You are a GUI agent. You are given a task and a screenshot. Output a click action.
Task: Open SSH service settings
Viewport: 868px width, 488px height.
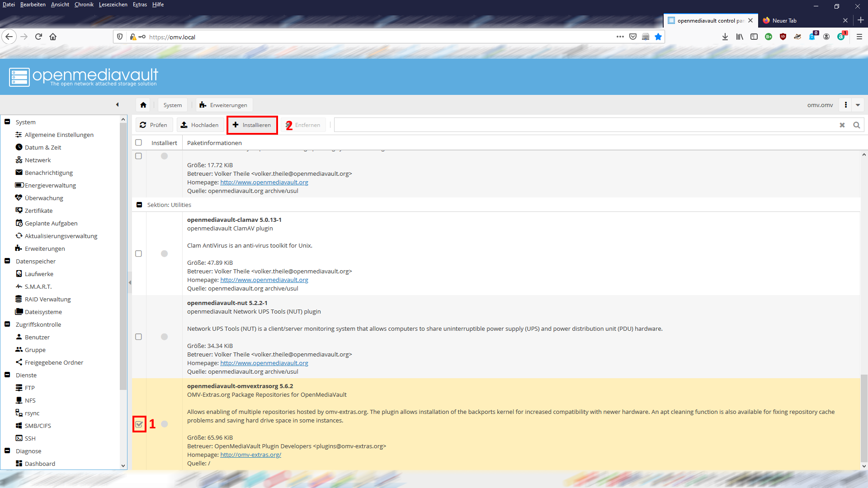pyautogui.click(x=30, y=438)
